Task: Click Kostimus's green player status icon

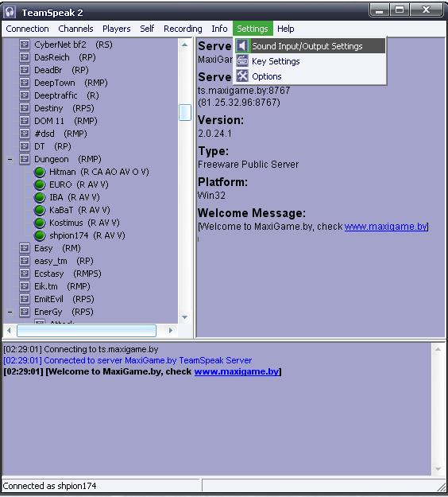Action: (40, 223)
